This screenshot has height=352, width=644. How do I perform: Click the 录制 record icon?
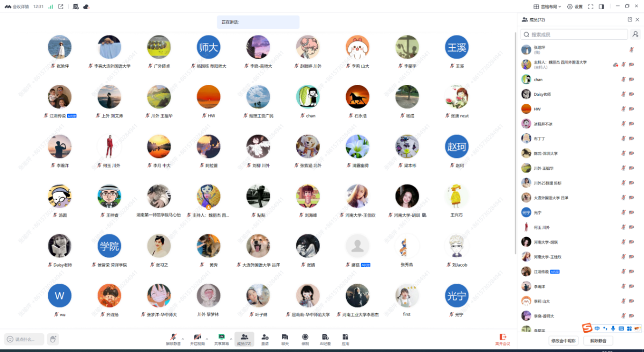pyautogui.click(x=305, y=339)
